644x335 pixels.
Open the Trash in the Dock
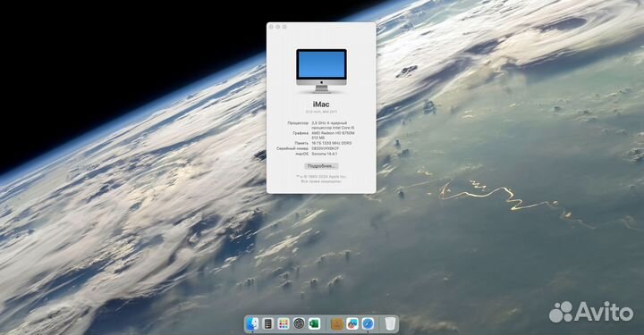(390, 324)
